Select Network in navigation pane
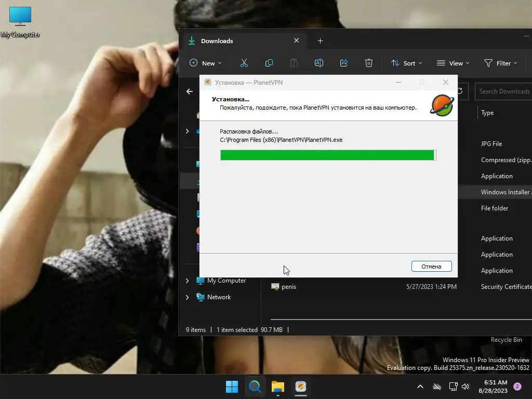 pos(214,297)
